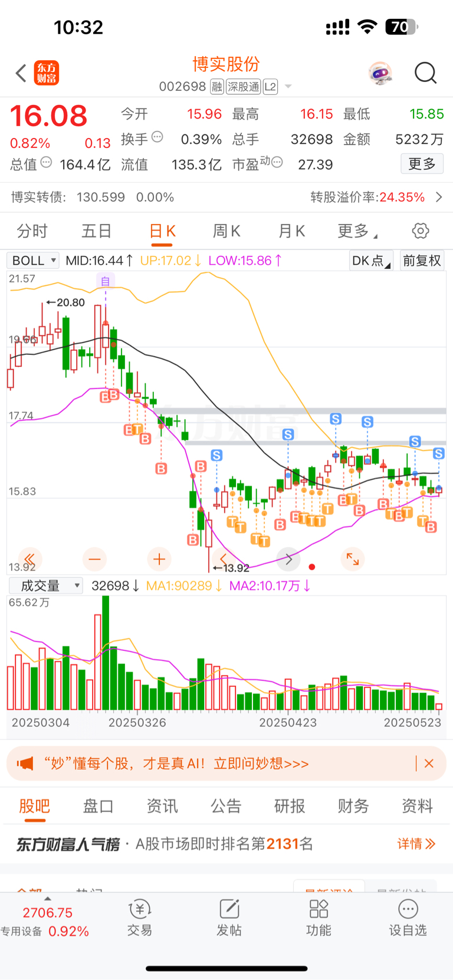Tap 金额 5232万 value
This screenshot has width=453, height=980.
[x=419, y=139]
